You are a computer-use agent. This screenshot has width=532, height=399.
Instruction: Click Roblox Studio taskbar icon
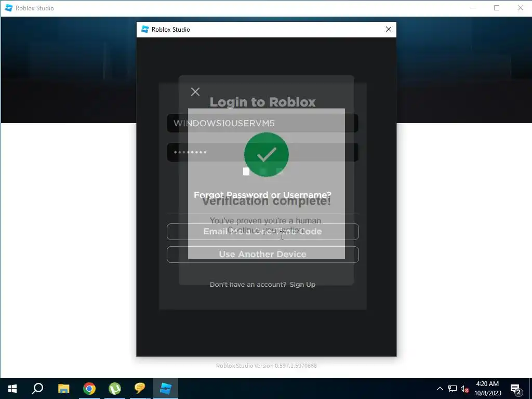(166, 389)
